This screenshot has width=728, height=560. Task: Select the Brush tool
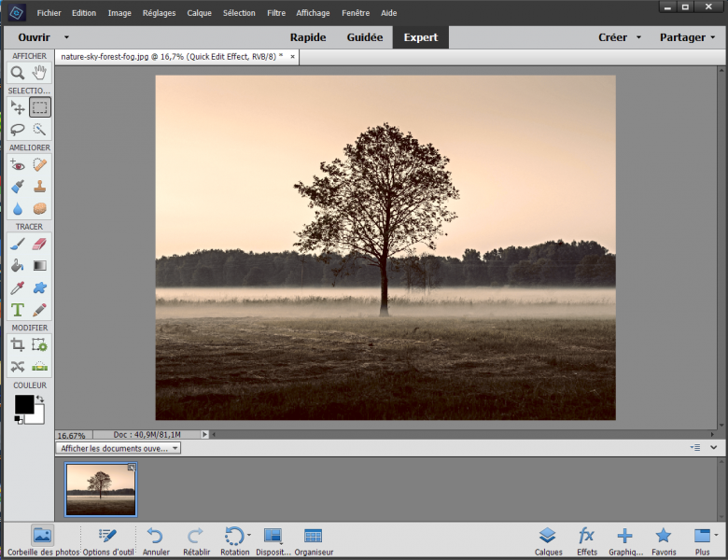[x=18, y=244]
